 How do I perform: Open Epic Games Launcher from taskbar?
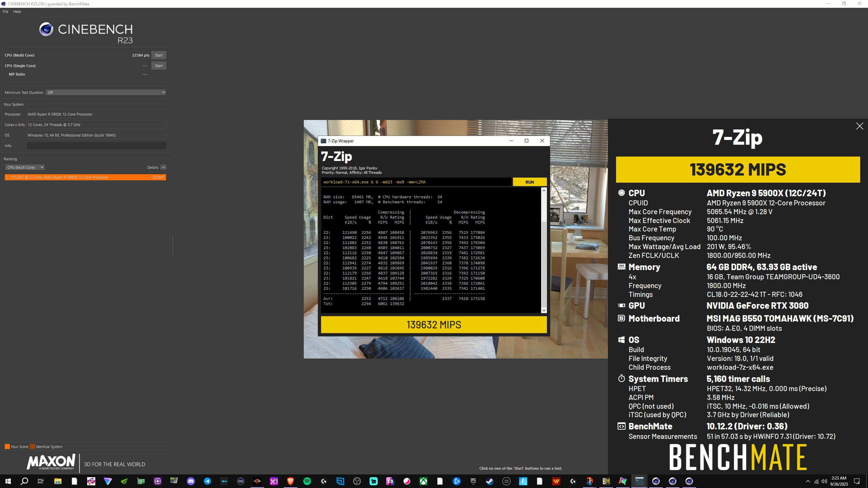(473, 481)
